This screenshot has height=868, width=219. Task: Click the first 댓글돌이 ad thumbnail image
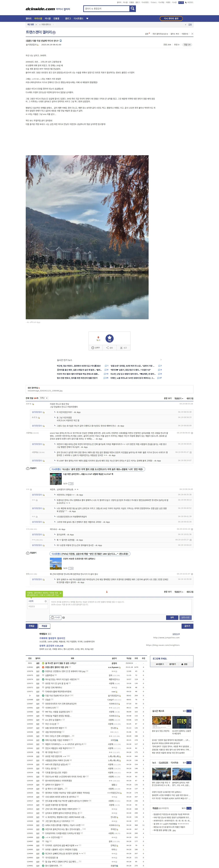[x=56, y=479]
